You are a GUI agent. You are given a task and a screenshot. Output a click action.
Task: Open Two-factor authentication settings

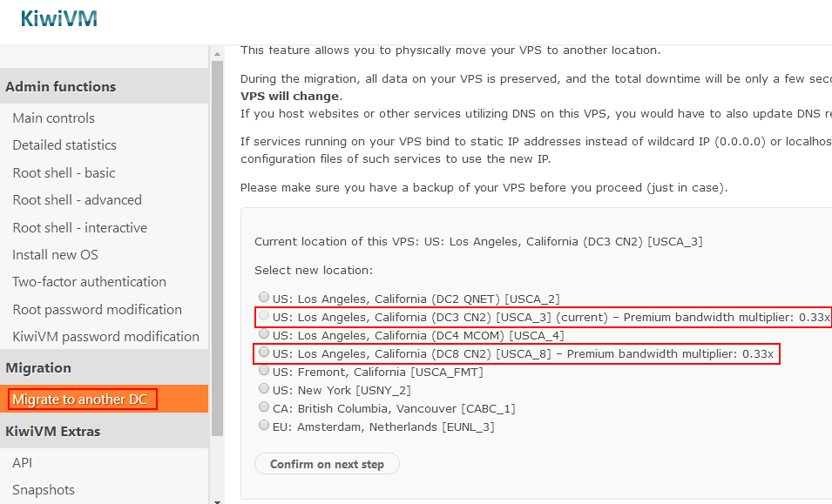(x=89, y=282)
